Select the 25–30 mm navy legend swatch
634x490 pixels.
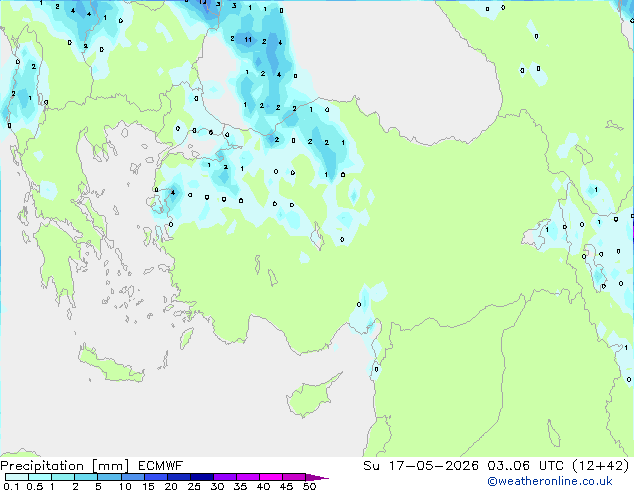[201, 477]
